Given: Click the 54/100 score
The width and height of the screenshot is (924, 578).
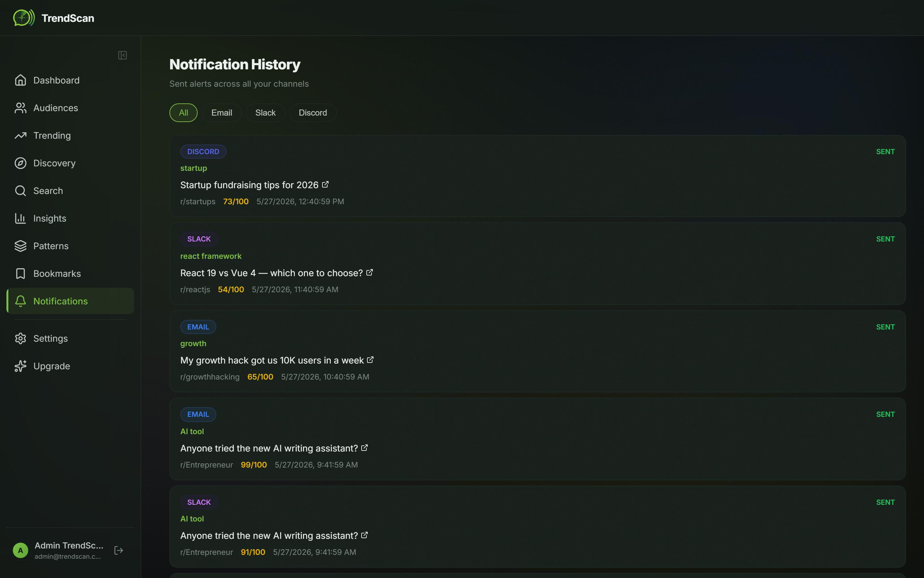Looking at the screenshot, I should (x=231, y=289).
